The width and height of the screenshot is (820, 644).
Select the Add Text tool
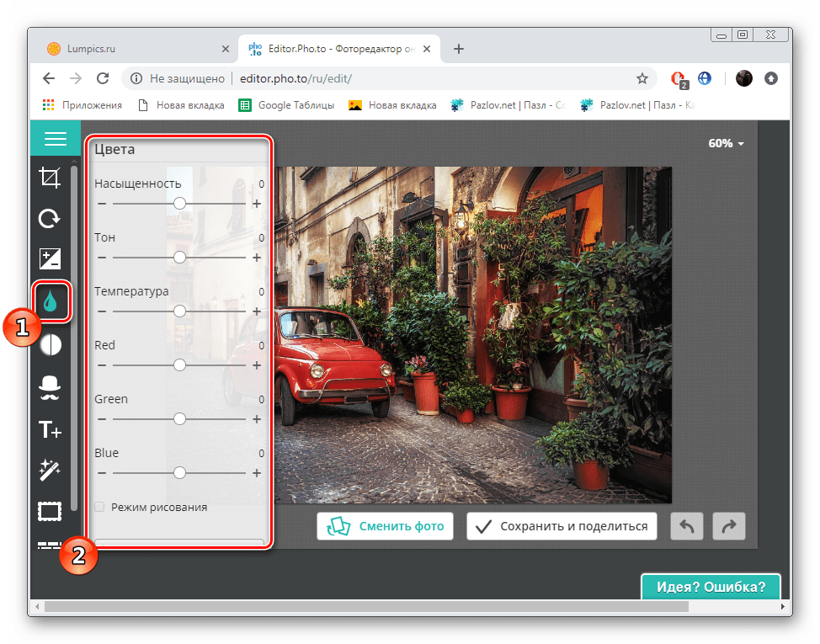(51, 429)
